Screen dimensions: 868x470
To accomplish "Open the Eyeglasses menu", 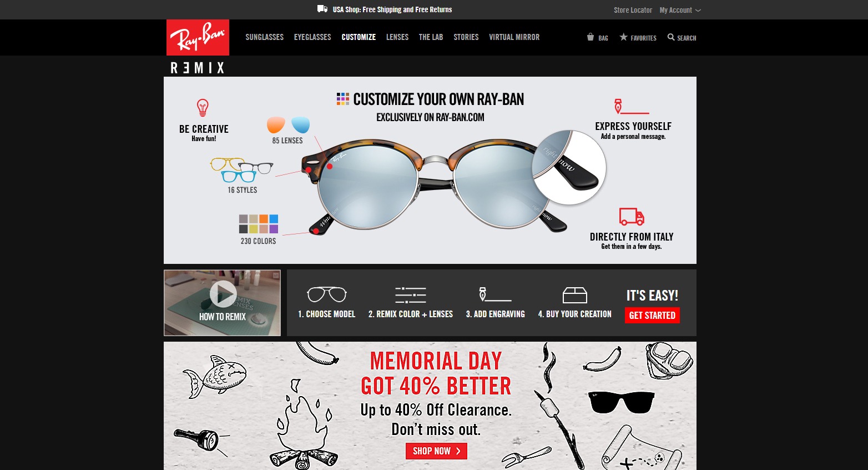I will point(312,37).
